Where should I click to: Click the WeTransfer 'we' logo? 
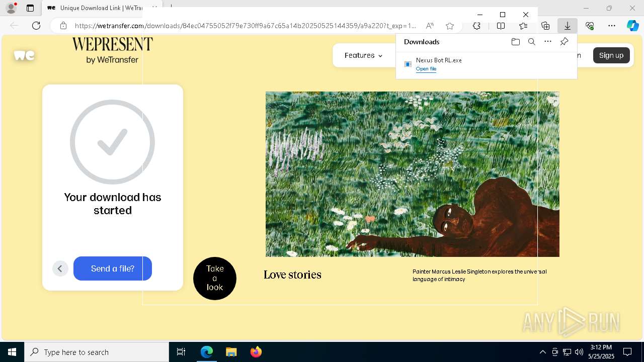click(x=24, y=55)
